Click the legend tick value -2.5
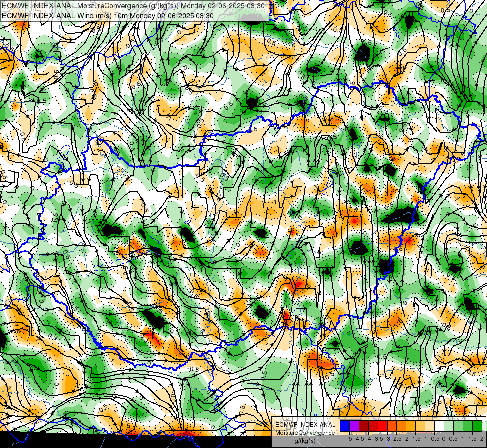The image size is (487, 448). click(x=396, y=439)
